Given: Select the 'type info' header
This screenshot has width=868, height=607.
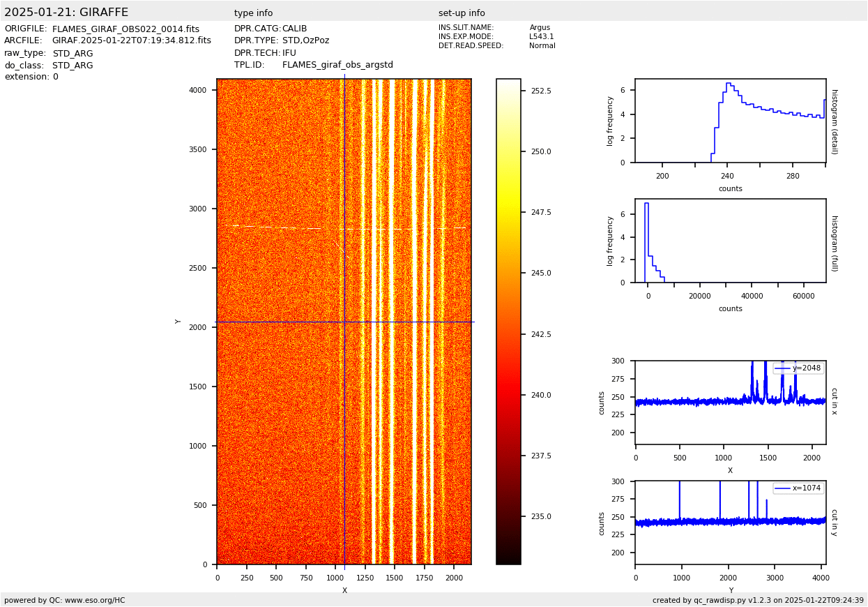Looking at the screenshot, I should (x=253, y=13).
